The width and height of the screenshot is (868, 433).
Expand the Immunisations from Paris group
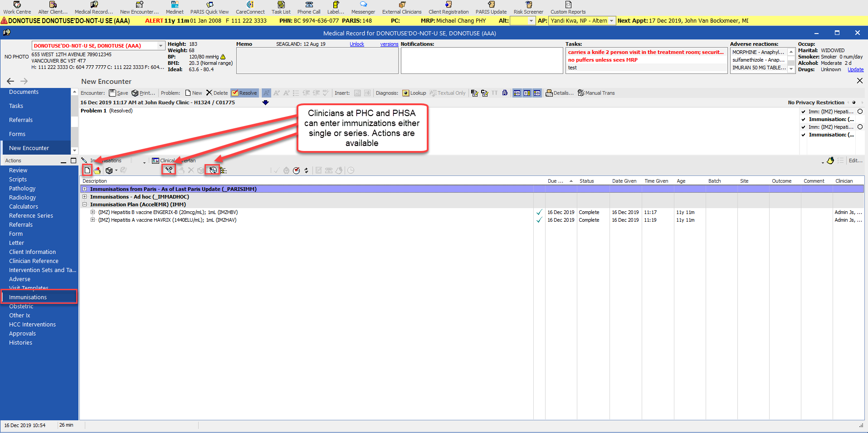84,189
